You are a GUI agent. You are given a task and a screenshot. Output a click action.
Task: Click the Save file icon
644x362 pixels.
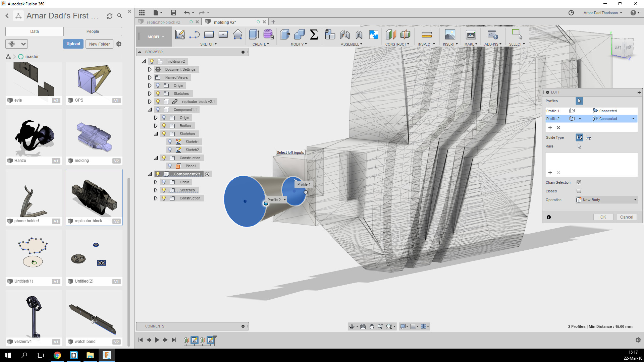pos(173,13)
